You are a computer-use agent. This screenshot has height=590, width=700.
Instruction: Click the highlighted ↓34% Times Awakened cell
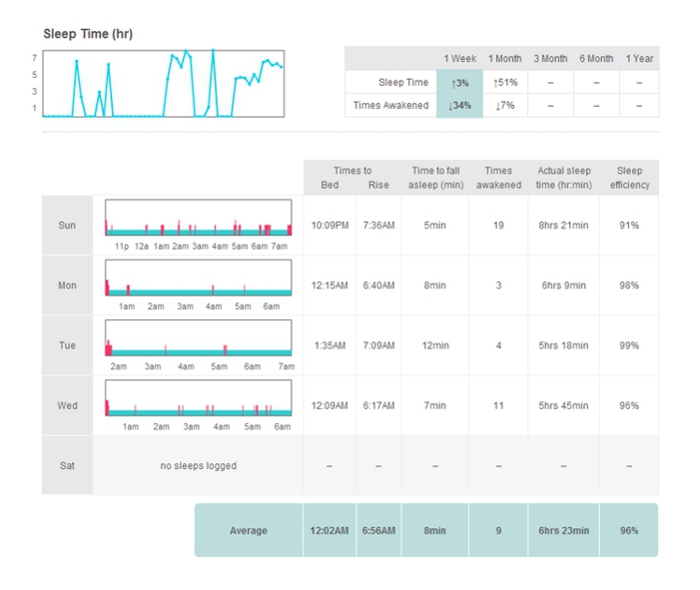tap(459, 106)
